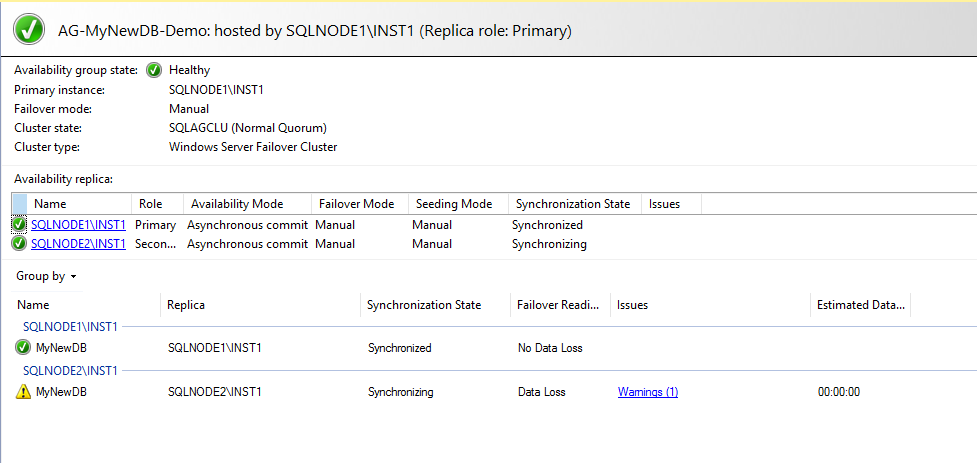Image resolution: width=977 pixels, height=463 pixels.
Task: Open the SQLNODE1\INST1 replica link
Action: point(78,225)
